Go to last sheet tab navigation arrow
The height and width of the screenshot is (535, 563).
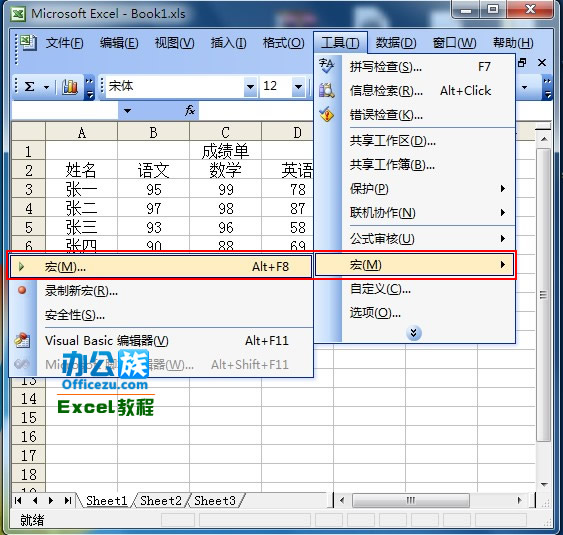pyautogui.click(x=68, y=501)
